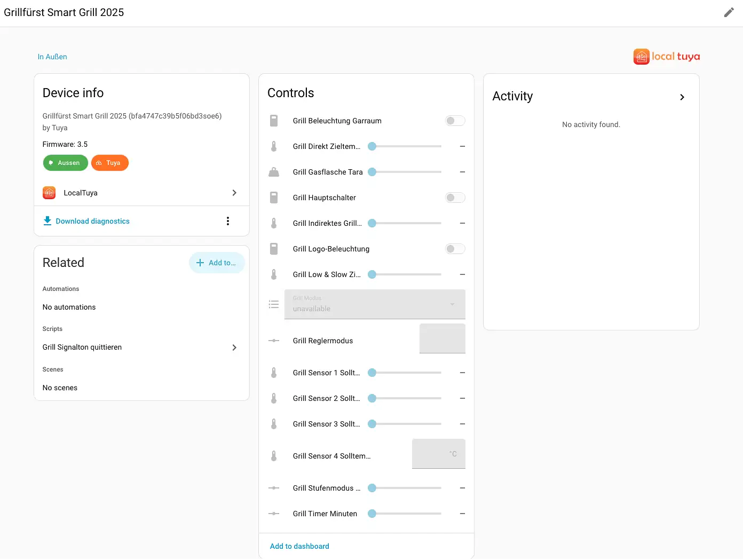The height and width of the screenshot is (560, 743).
Task: Click the thermometer icon for Grill Low & Slow
Action: tap(274, 274)
